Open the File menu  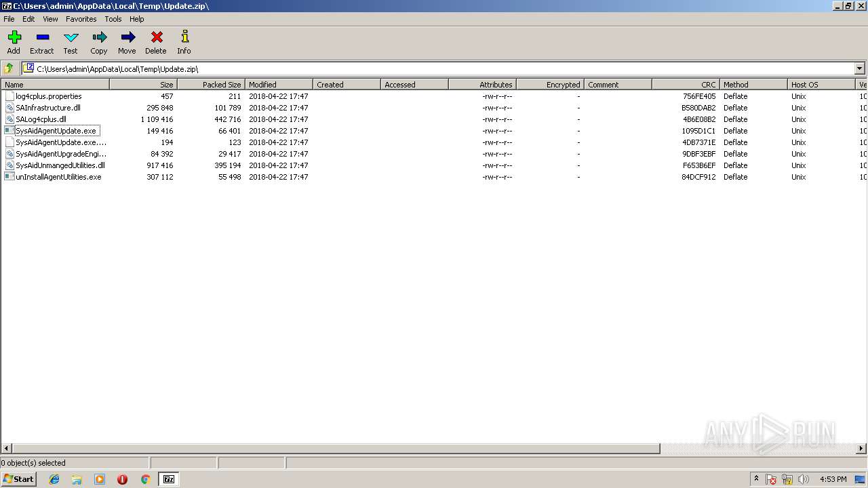click(9, 19)
